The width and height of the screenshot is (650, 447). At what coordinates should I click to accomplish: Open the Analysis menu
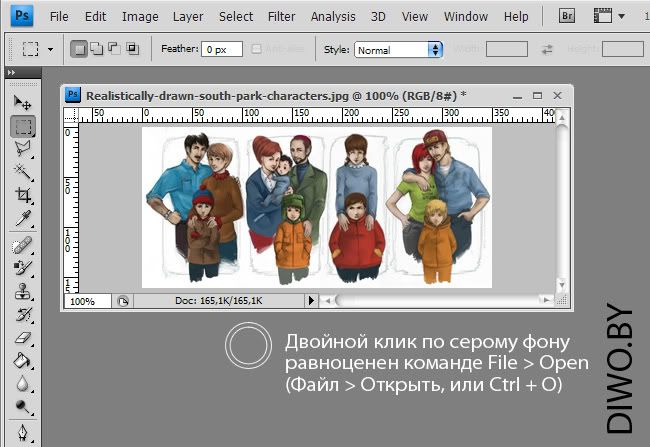click(333, 17)
